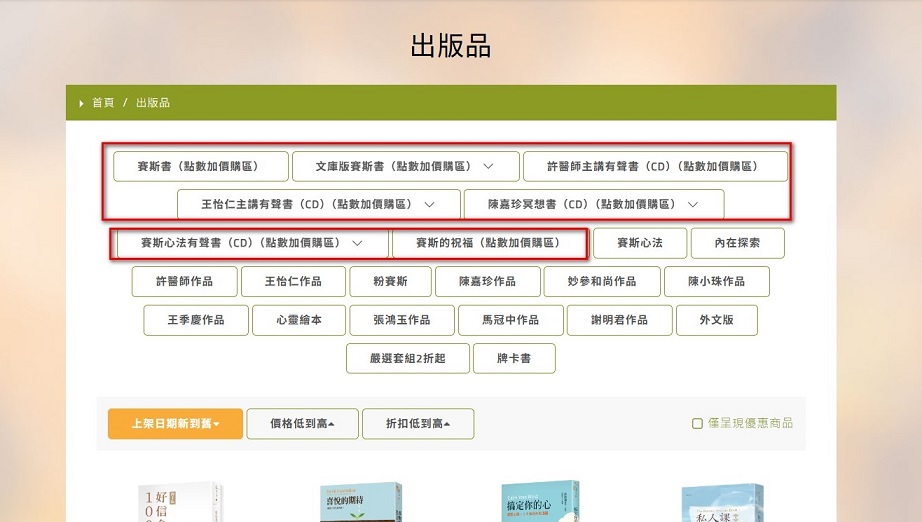Viewport: 922px width, 522px height.
Task: Sort products by 價格低到高
Action: pyautogui.click(x=302, y=424)
